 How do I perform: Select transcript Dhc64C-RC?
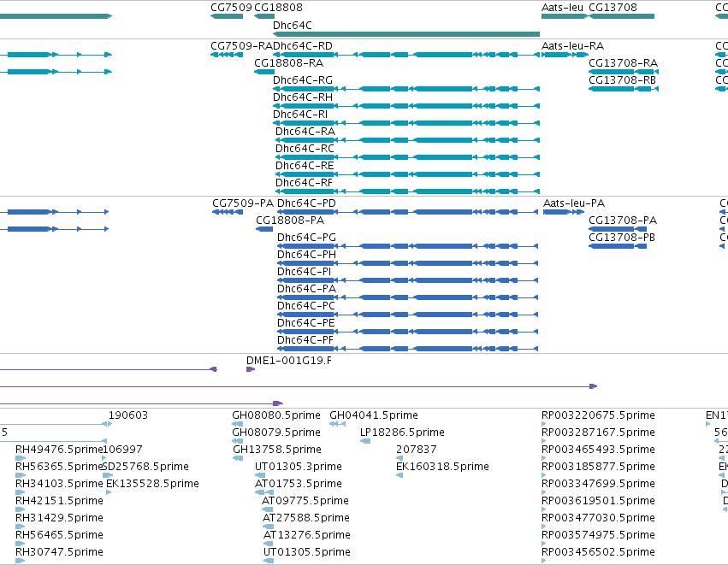(x=305, y=149)
